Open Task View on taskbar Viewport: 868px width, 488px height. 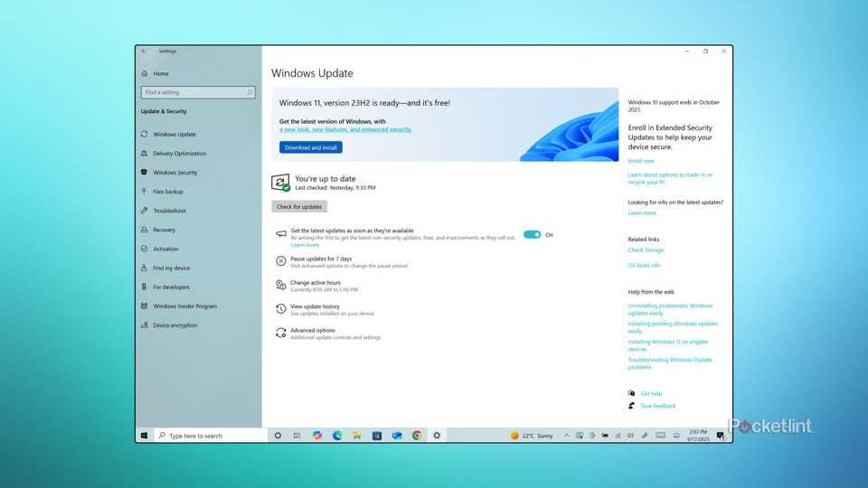click(297, 436)
